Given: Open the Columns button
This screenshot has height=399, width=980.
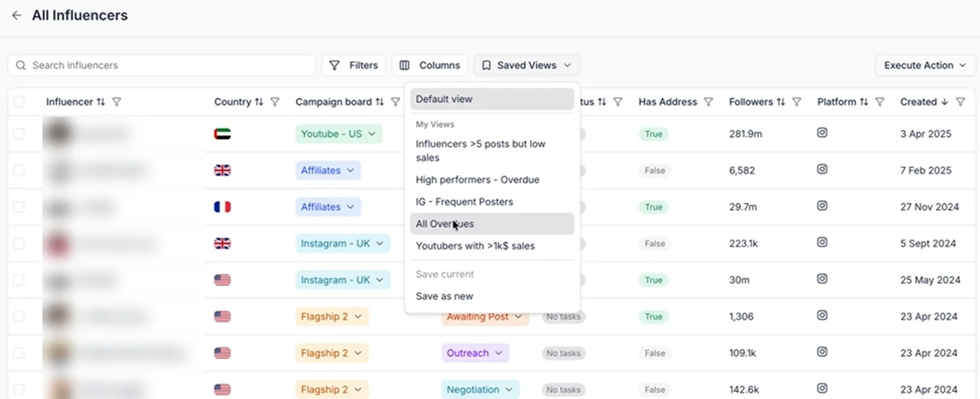Looking at the screenshot, I should [430, 65].
